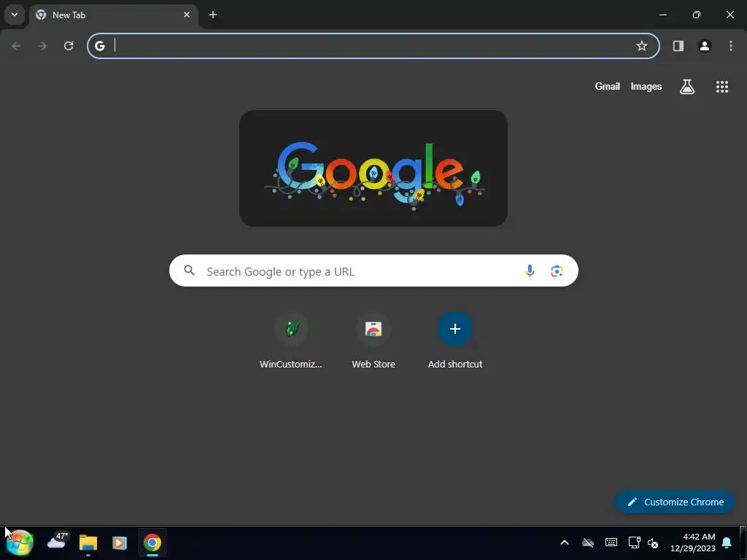Reload the current page
The image size is (747, 560).
(69, 46)
